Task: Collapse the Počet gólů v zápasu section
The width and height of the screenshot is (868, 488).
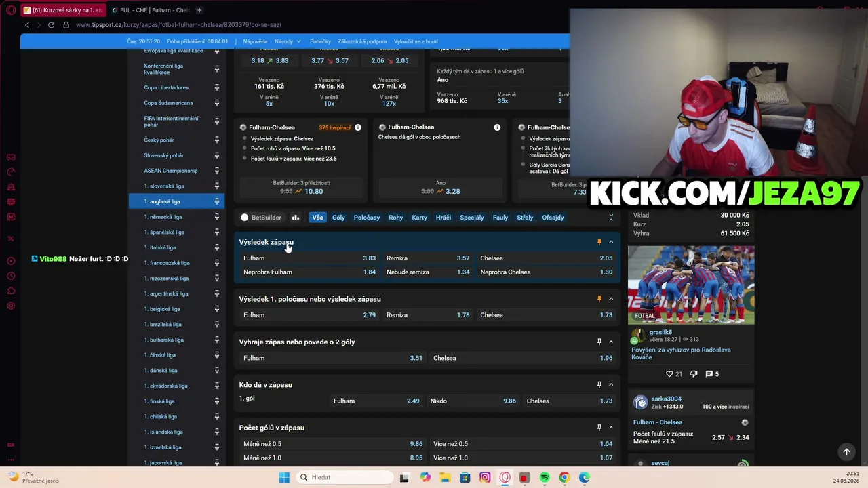Action: (x=611, y=428)
